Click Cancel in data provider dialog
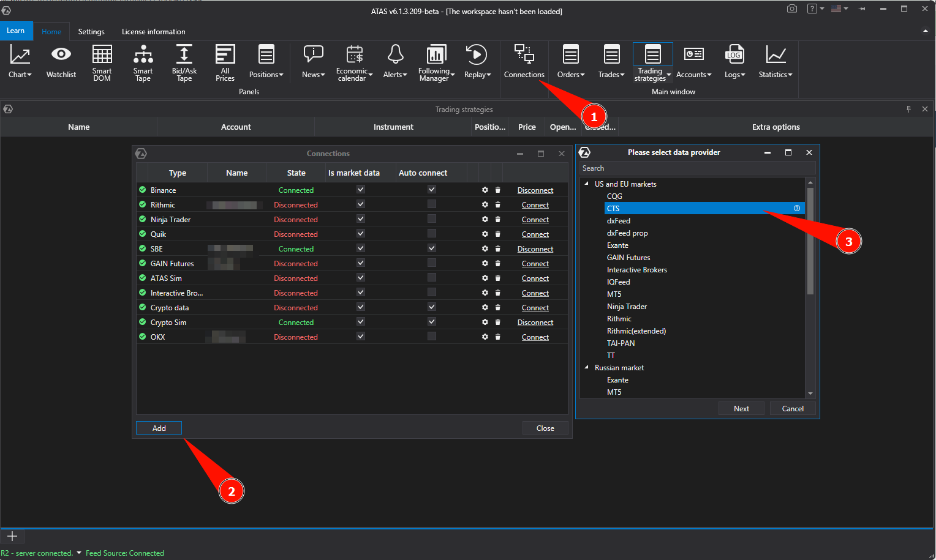The image size is (936, 560). point(793,408)
